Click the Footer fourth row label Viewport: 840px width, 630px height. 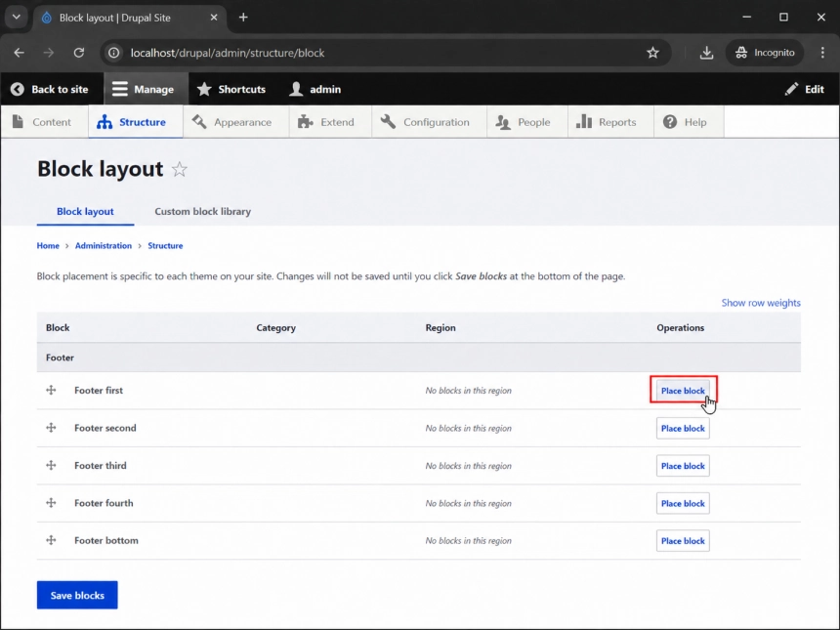pyautogui.click(x=104, y=502)
